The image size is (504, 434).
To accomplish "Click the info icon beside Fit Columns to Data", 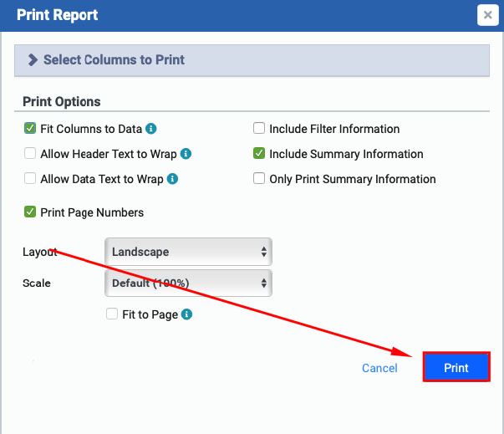I will (x=151, y=129).
